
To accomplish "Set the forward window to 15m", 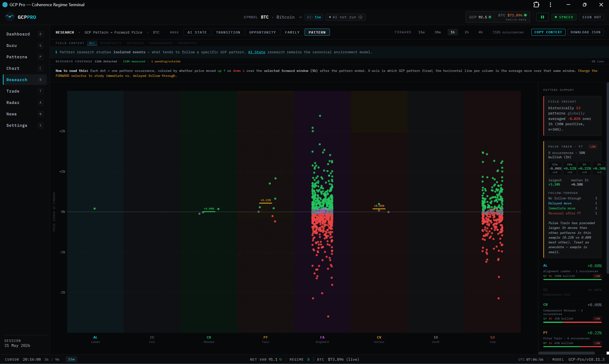I will click(421, 32).
